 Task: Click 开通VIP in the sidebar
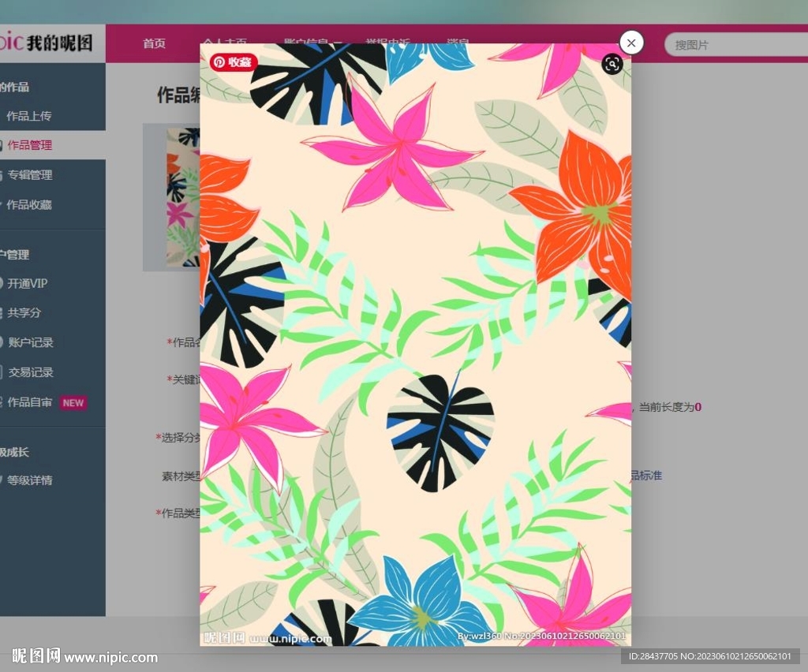click(x=27, y=283)
